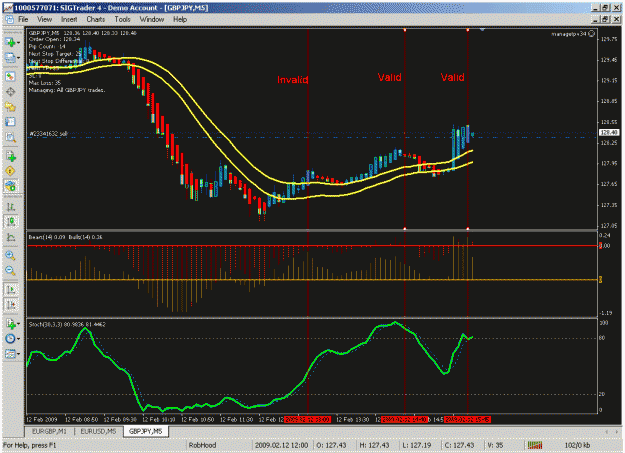Select the GBPJPY,M5 chart tab

(145, 431)
